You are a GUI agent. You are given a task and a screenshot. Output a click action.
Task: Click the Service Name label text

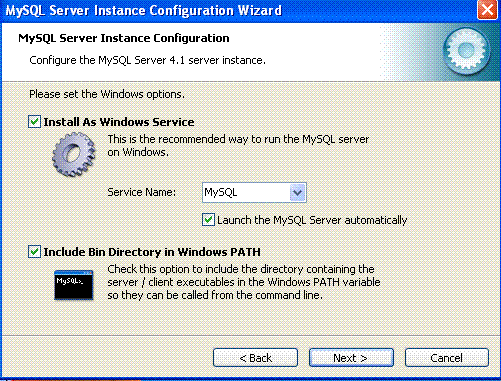(141, 192)
